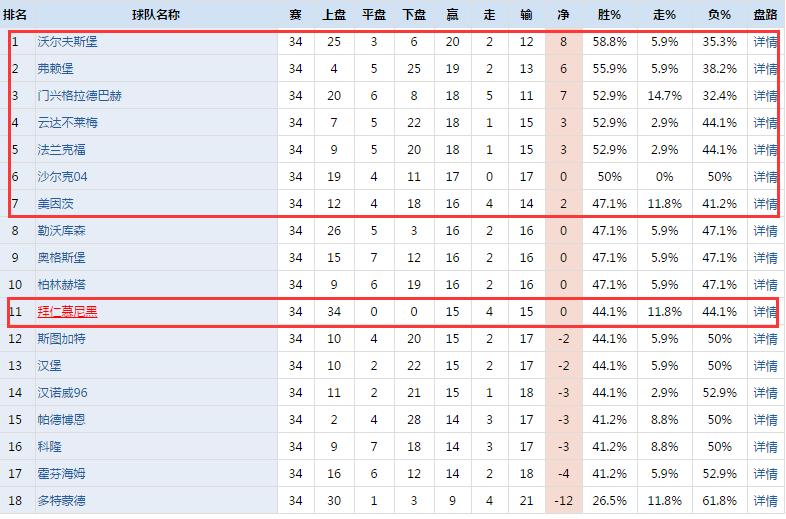This screenshot has width=786, height=519.
Task: Click the 盘路 column header
Action: point(765,15)
